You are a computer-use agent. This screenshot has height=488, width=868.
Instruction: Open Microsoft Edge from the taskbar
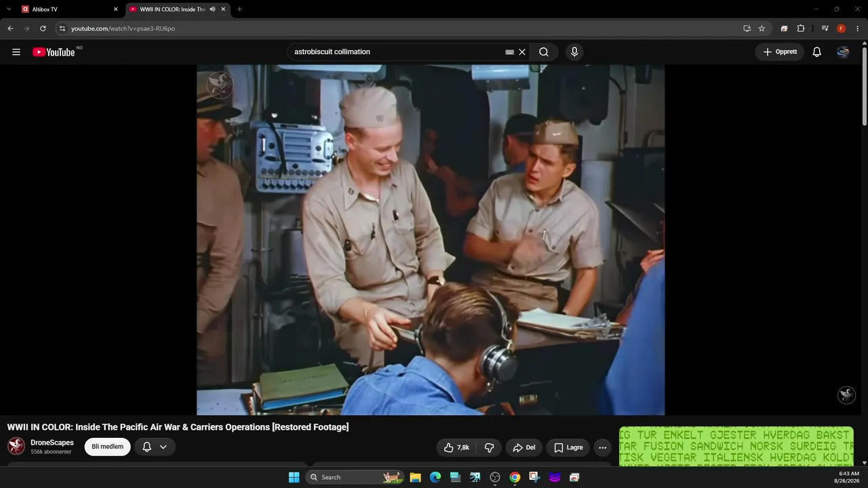click(x=435, y=477)
